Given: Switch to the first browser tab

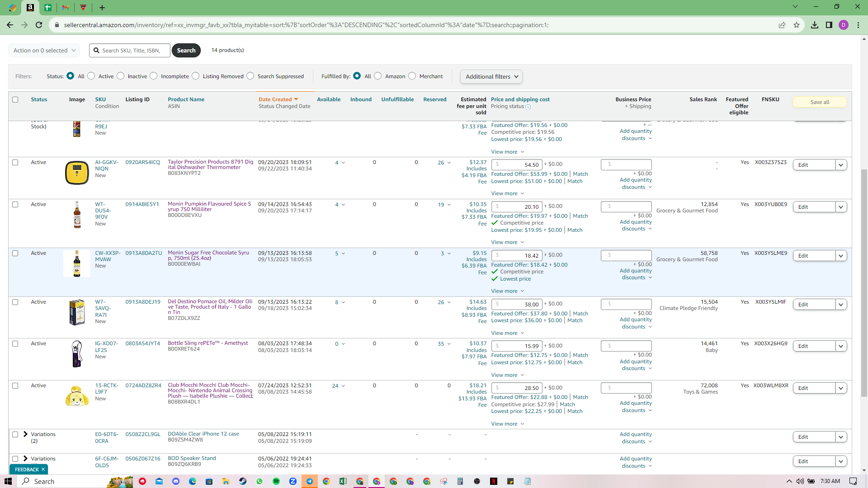Looking at the screenshot, I should [12, 8].
